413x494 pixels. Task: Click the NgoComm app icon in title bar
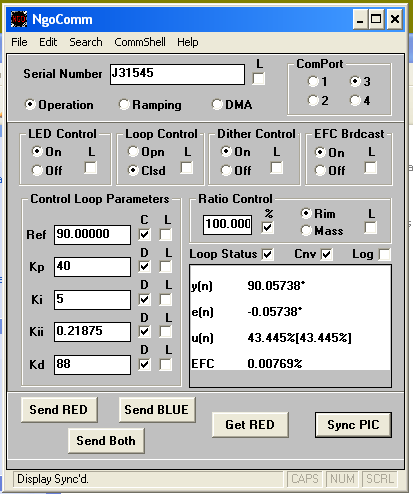19,19
